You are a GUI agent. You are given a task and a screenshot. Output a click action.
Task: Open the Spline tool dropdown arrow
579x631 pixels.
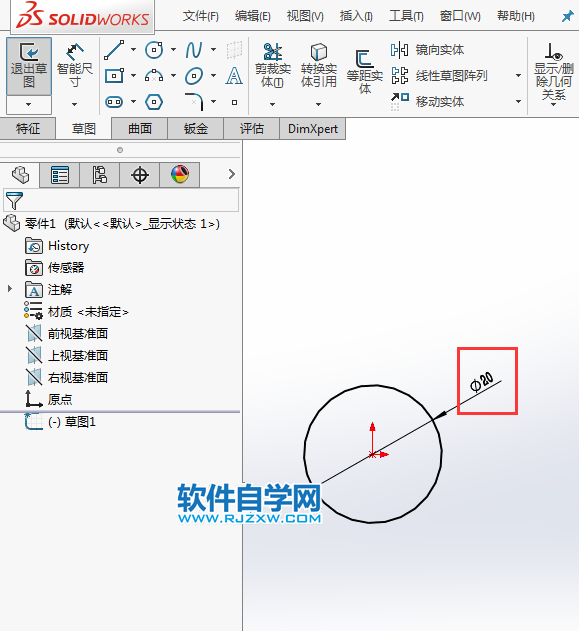(x=213, y=49)
